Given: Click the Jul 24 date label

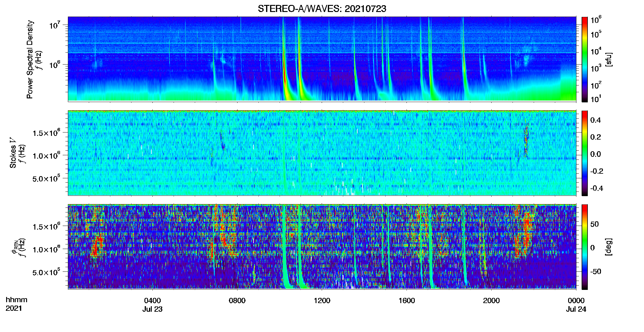Looking at the screenshot, I should (576, 309).
